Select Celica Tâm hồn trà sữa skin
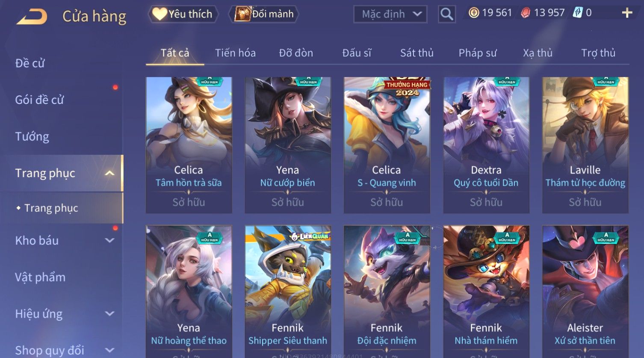 coord(189,145)
